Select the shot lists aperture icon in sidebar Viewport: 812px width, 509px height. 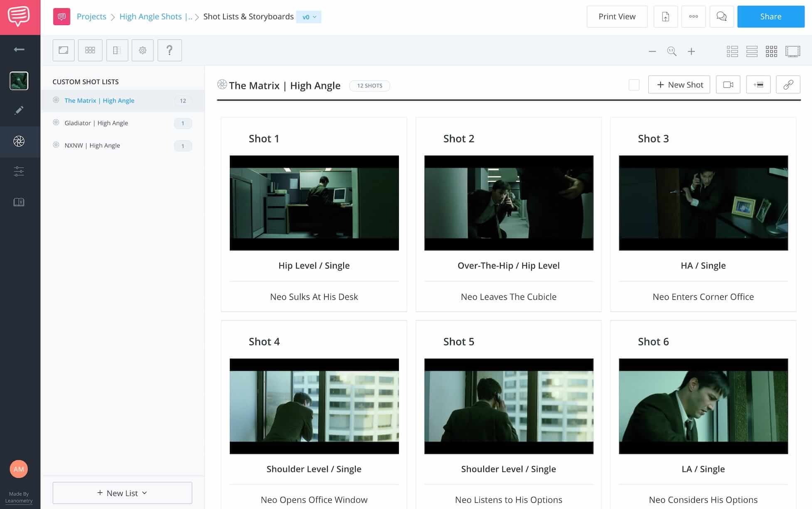tap(19, 141)
